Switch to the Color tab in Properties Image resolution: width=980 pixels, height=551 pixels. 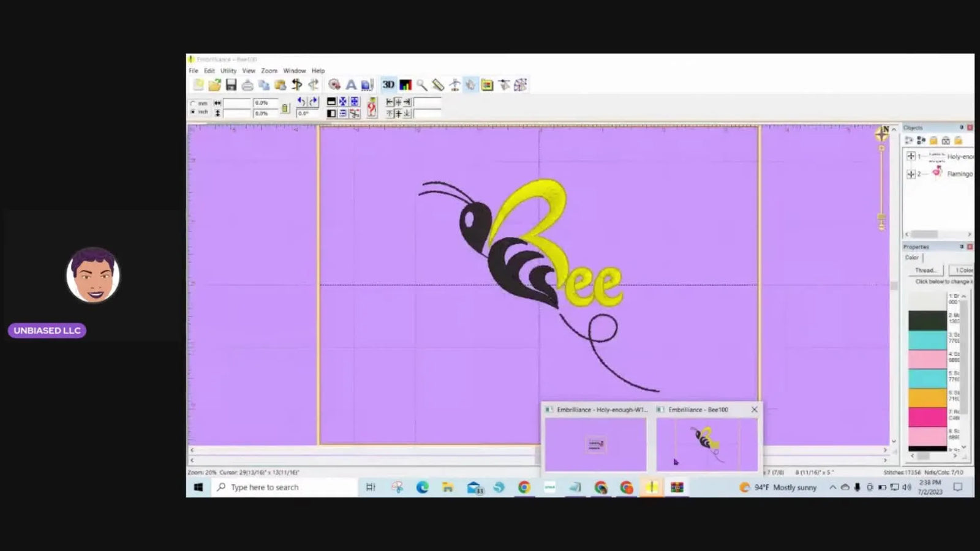pyautogui.click(x=912, y=258)
